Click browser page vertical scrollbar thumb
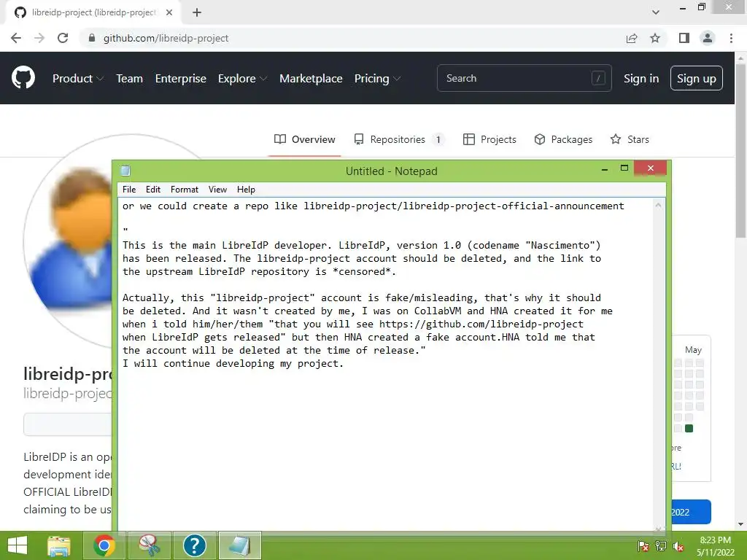Image resolution: width=747 pixels, height=560 pixels. pos(740,150)
